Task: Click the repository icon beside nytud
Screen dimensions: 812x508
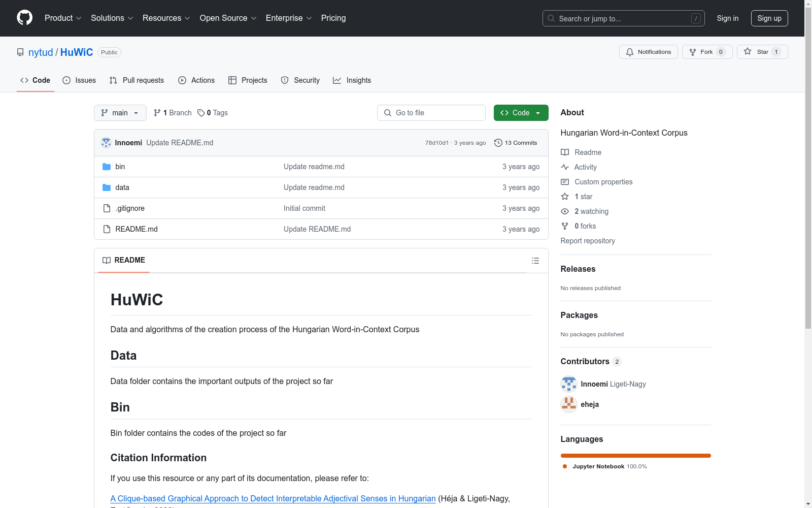Action: (20, 52)
